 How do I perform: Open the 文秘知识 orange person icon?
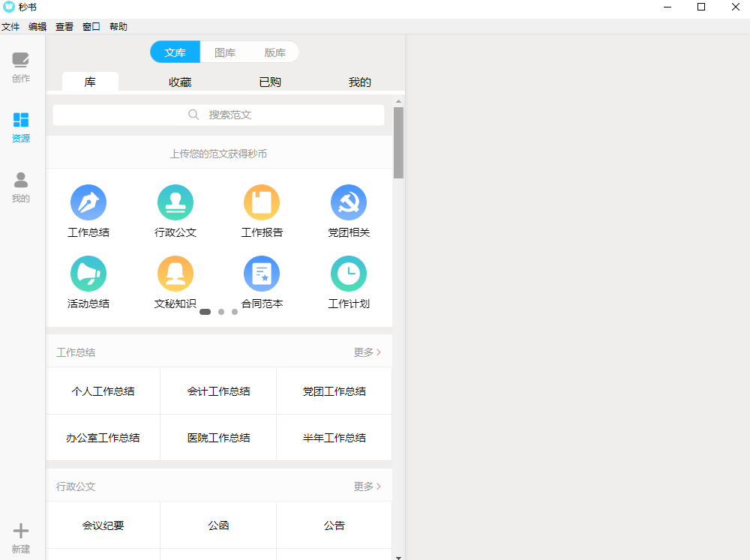(x=175, y=274)
